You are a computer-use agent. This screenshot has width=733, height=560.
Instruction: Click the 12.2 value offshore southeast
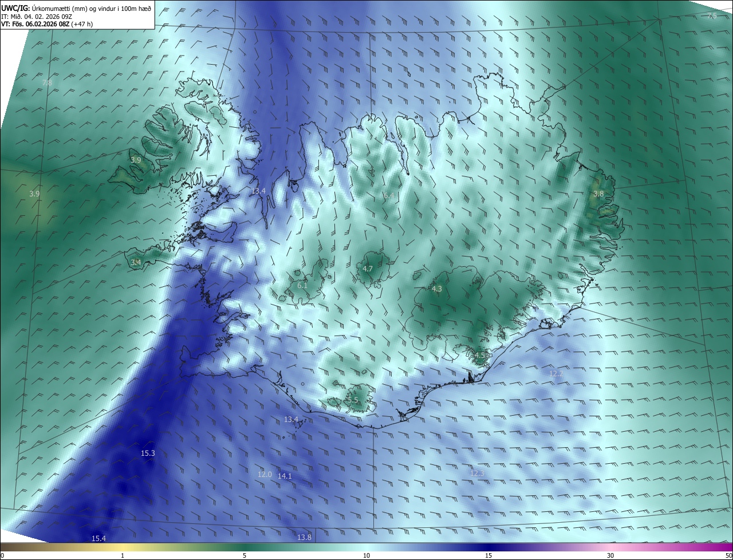tap(557, 373)
